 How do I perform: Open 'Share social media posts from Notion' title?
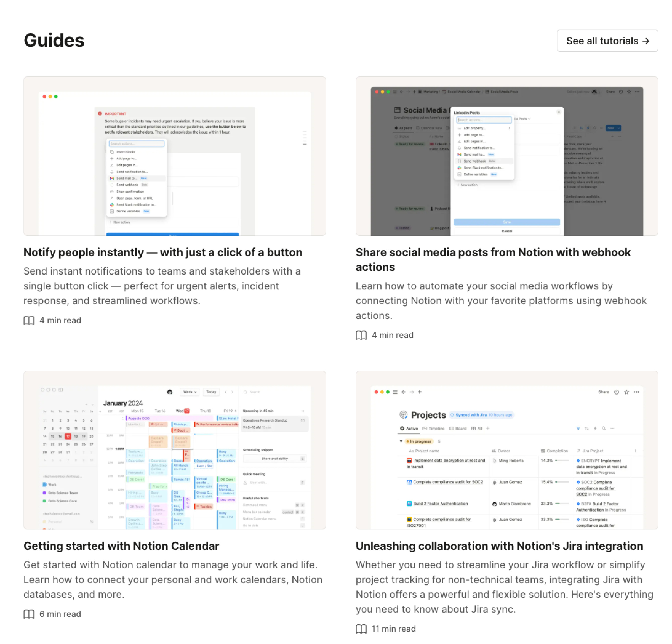point(493,259)
